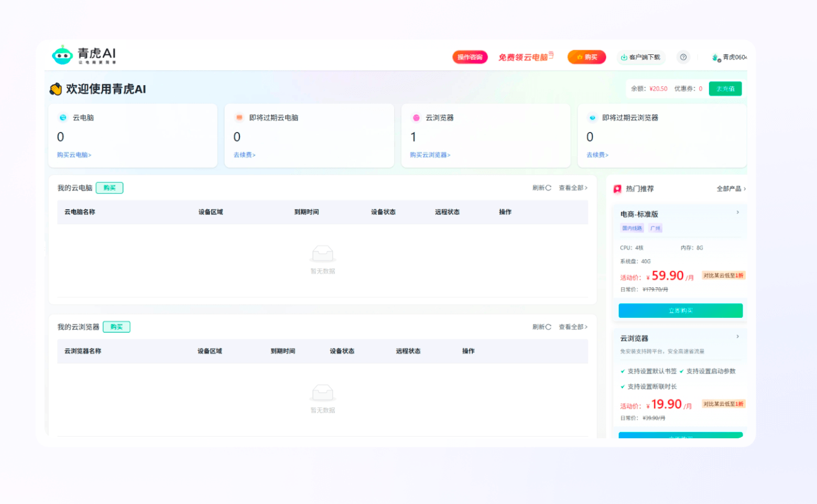The image size is (817, 504).
Task: Click the 即将过期云浏览器 card icon
Action: pyautogui.click(x=592, y=118)
